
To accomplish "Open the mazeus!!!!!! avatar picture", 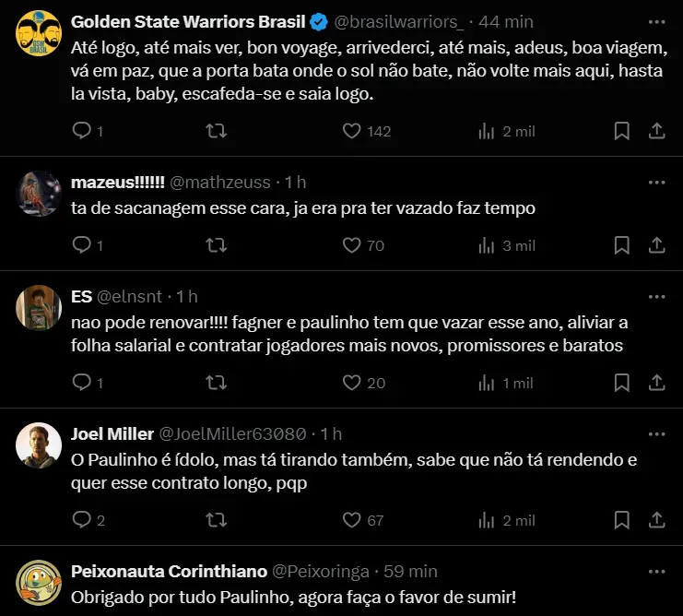I will pyautogui.click(x=39, y=193).
